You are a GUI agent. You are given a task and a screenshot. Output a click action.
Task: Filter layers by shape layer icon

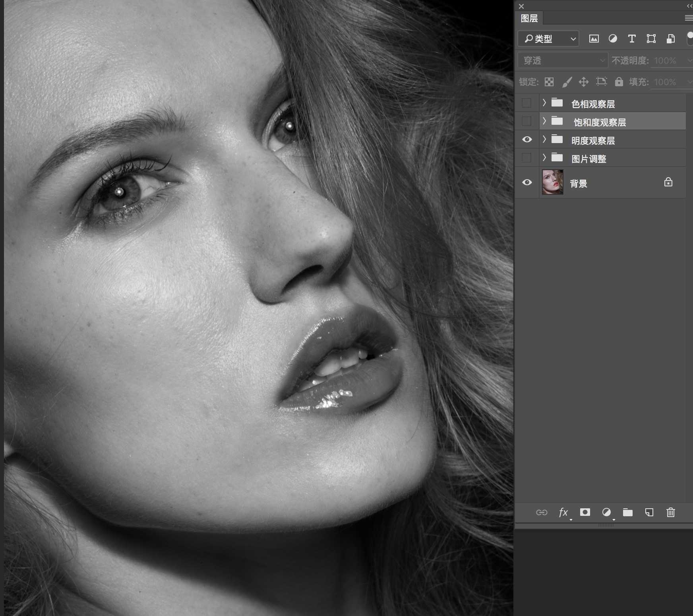click(651, 39)
